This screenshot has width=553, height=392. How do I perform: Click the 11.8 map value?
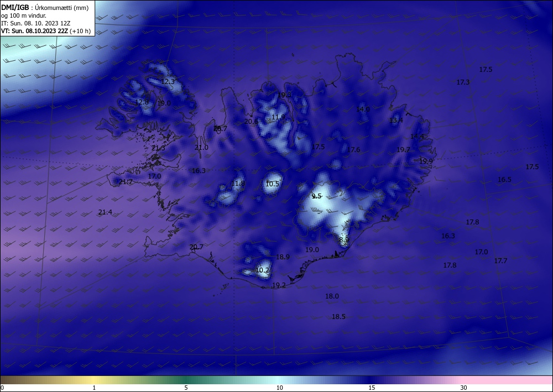(238, 184)
